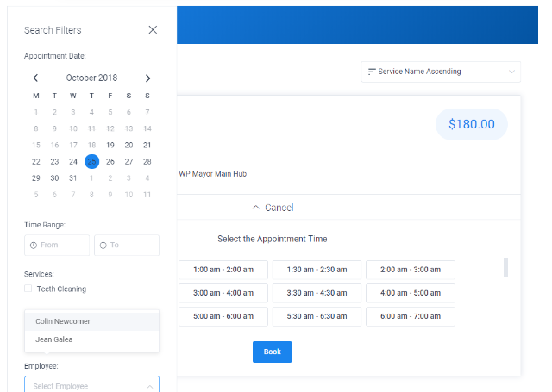Click the From time range field

(x=57, y=245)
